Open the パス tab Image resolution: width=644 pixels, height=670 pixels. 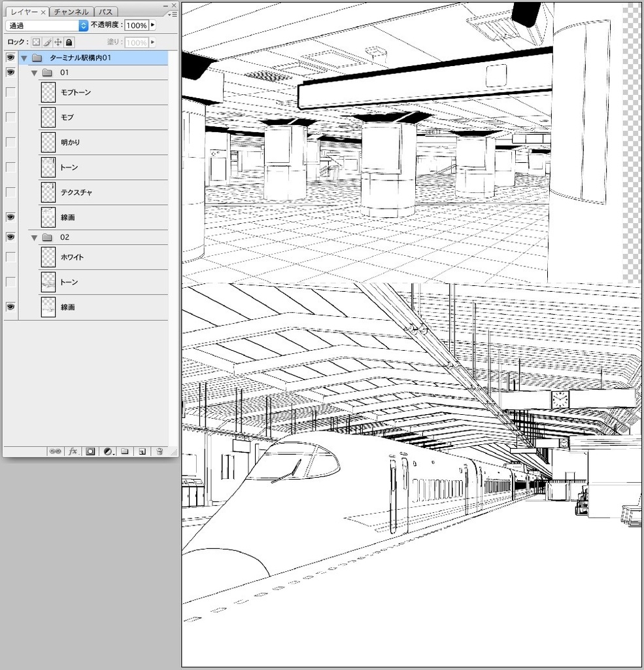(x=105, y=11)
